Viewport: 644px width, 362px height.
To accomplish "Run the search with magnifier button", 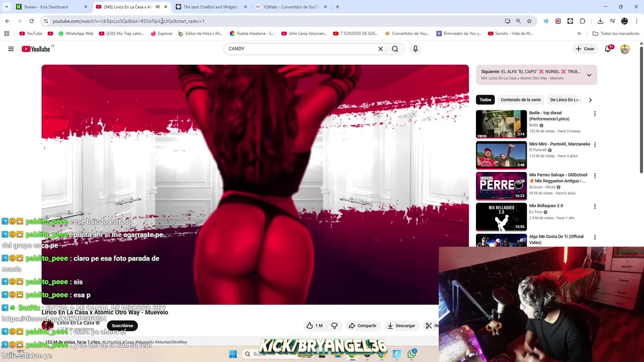I will pyautogui.click(x=395, y=49).
